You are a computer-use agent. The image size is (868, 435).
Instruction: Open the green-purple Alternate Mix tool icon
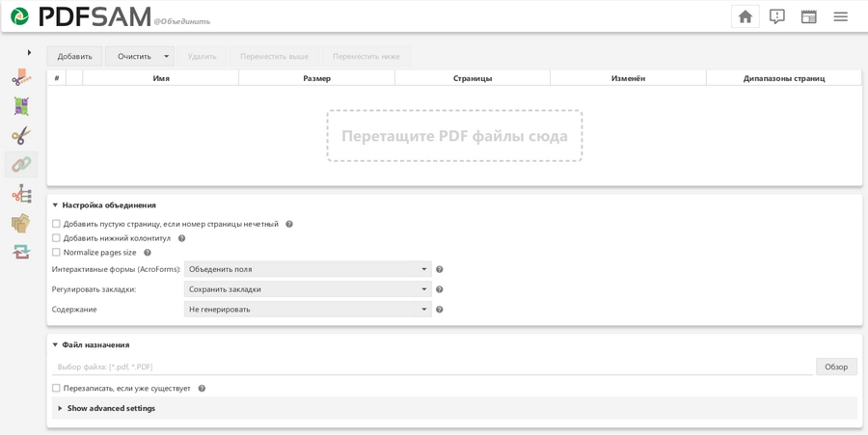click(21, 106)
